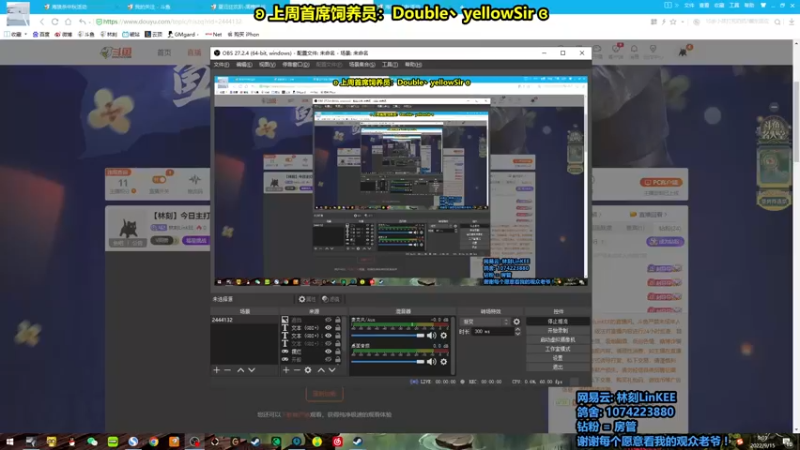Remove the selected scene with the minus icon

(x=228, y=370)
